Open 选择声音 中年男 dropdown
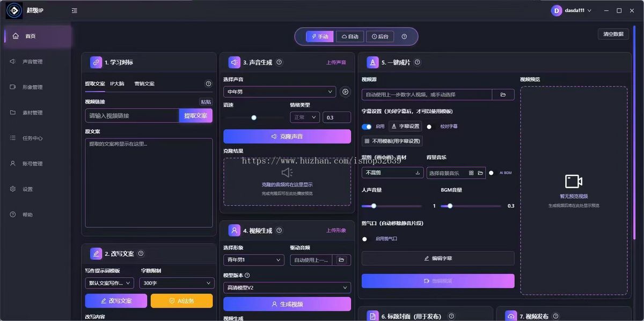Image resolution: width=644 pixels, height=321 pixels. (x=280, y=92)
